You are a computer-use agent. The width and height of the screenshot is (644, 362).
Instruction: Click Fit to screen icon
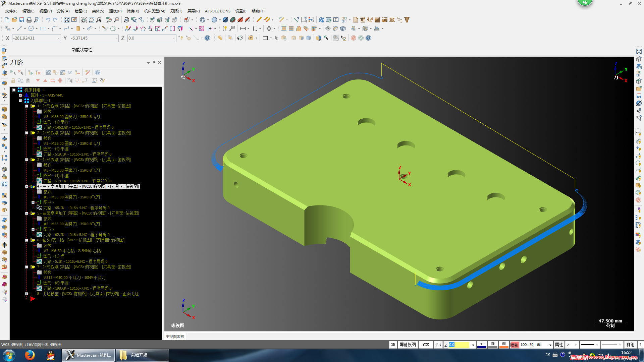coord(67,20)
